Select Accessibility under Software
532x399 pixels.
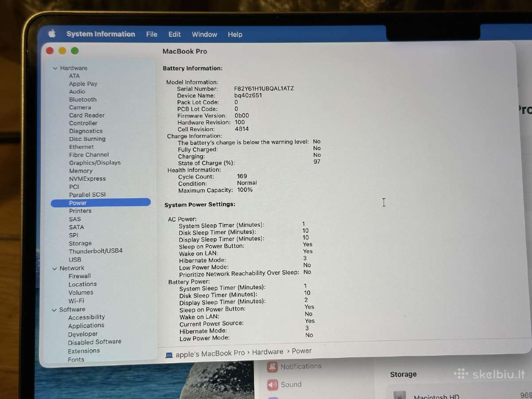point(86,317)
